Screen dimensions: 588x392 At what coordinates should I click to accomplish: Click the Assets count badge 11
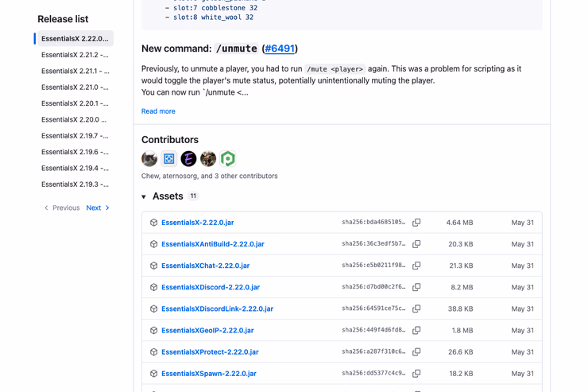point(193,196)
